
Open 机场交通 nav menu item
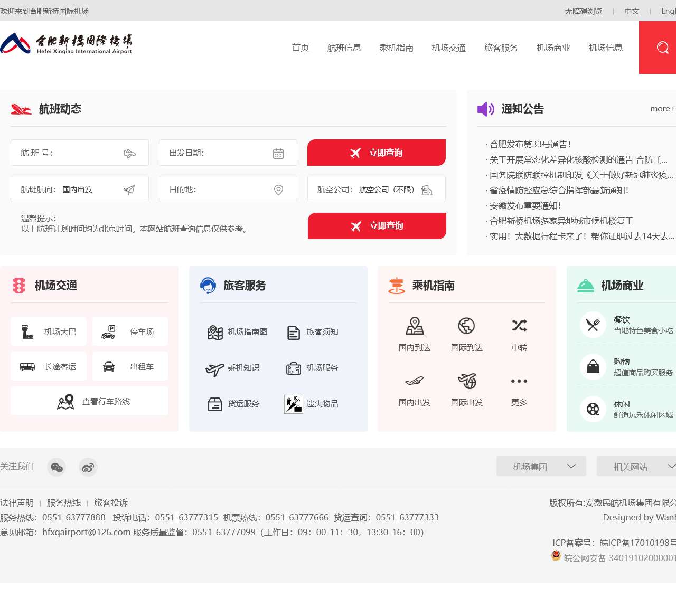tap(449, 48)
